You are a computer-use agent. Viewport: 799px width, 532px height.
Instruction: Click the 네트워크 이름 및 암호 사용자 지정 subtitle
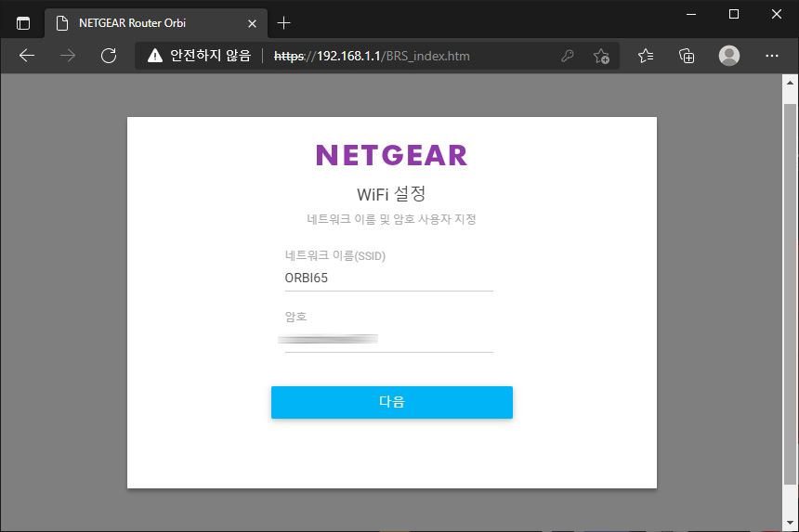point(391,219)
